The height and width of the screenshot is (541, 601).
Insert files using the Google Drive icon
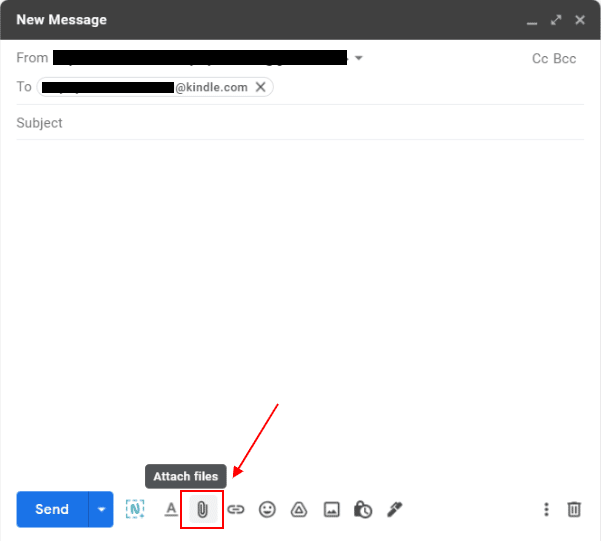(x=299, y=510)
